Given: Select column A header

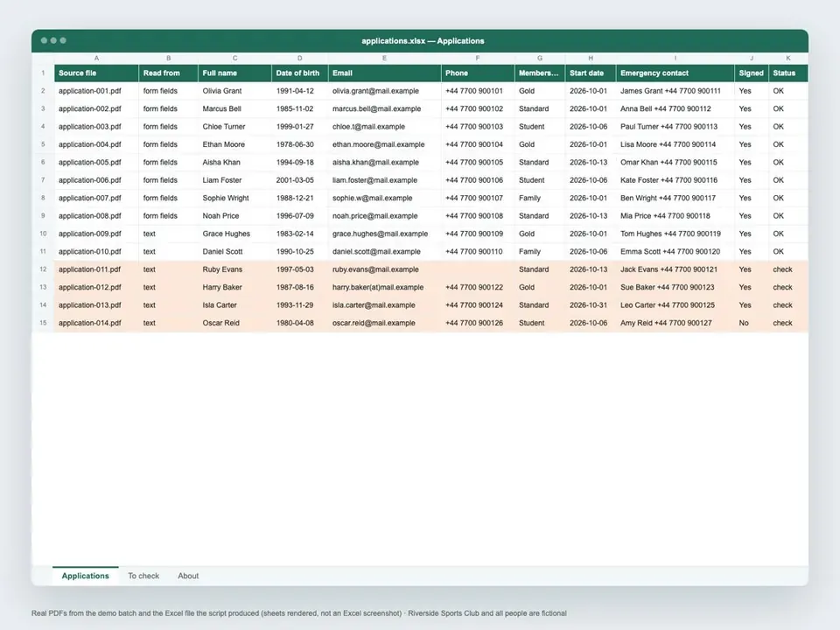Looking at the screenshot, I should click(x=96, y=58).
